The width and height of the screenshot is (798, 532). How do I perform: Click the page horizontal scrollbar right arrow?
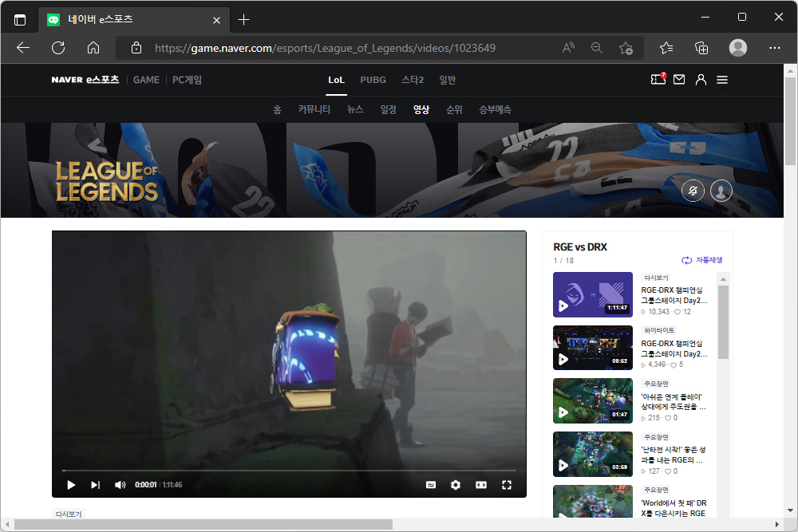(x=777, y=524)
